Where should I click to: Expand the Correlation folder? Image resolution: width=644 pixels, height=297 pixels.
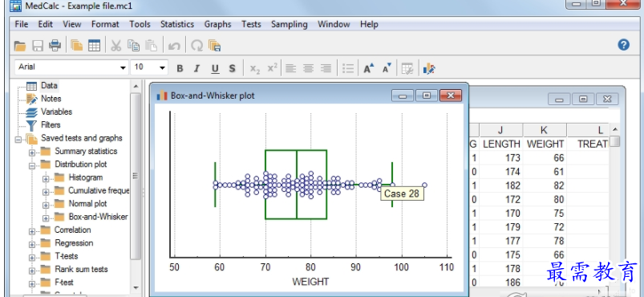[32, 232]
